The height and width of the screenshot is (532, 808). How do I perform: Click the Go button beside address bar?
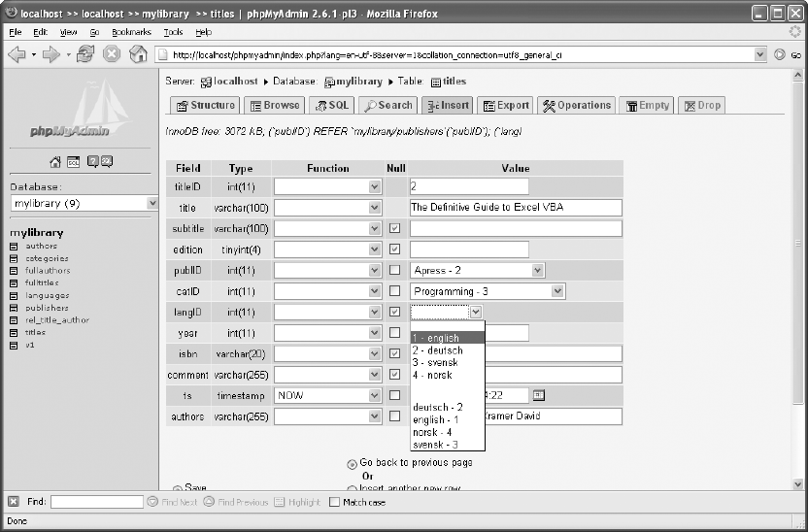789,54
